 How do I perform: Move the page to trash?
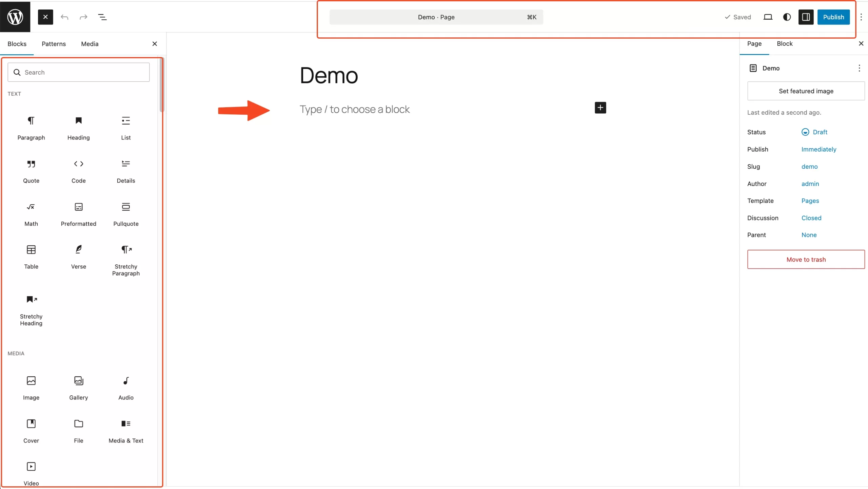click(806, 259)
